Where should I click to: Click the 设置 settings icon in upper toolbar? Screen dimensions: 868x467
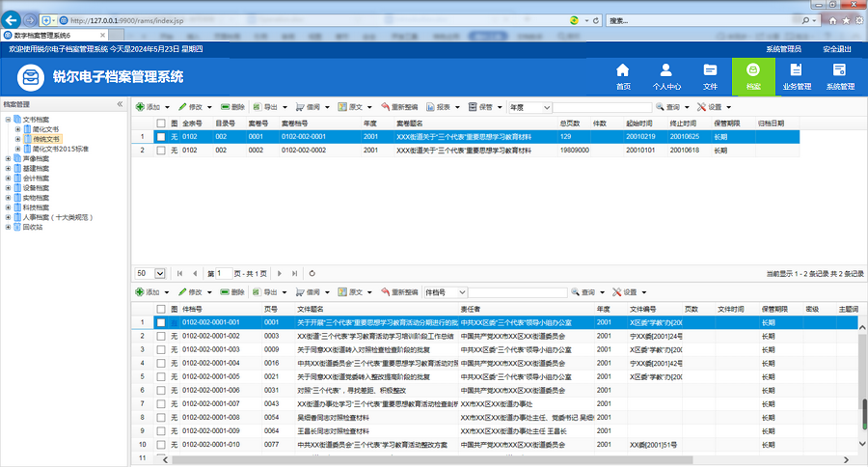coord(701,107)
